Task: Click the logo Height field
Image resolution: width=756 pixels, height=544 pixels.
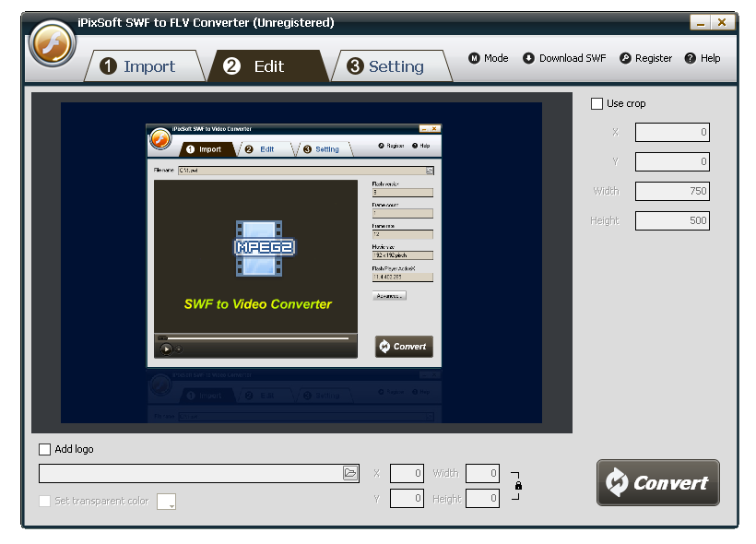Action: coord(482,498)
